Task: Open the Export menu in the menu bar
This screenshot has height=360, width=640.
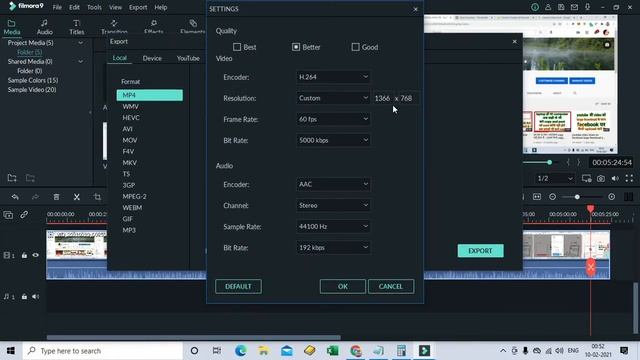Action: [138, 7]
